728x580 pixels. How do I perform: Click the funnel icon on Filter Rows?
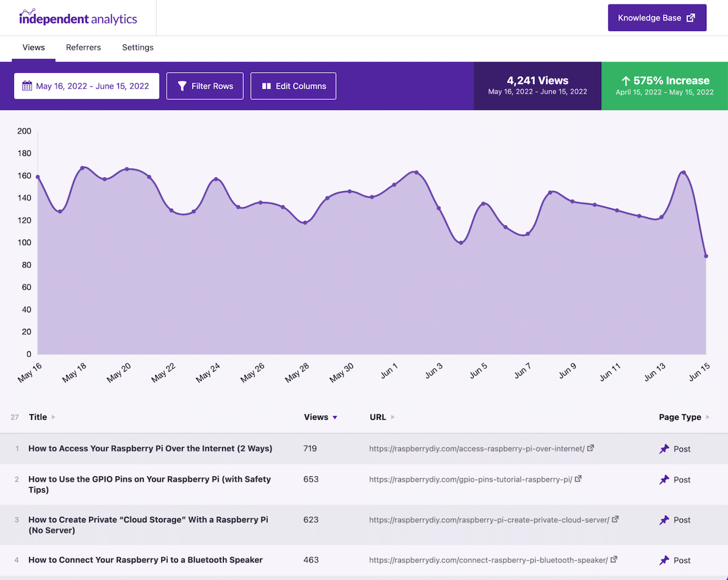pyautogui.click(x=182, y=86)
